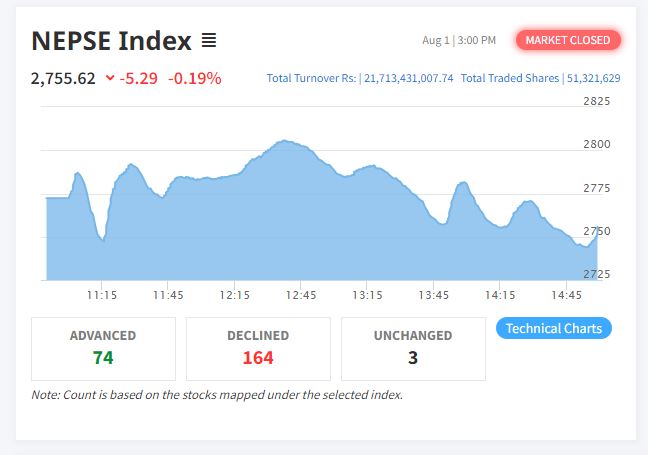Screen dimensions: 648x455
Task: Click the chart peak near 12:45
Action: [x=285, y=141]
